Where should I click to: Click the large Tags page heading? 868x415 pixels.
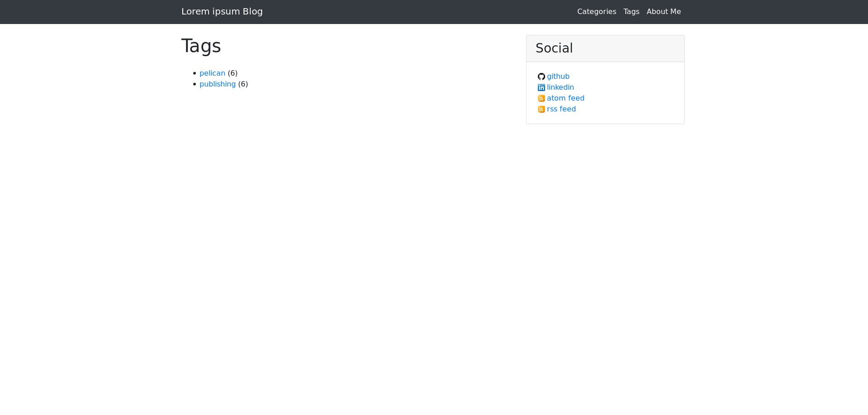[x=201, y=46]
